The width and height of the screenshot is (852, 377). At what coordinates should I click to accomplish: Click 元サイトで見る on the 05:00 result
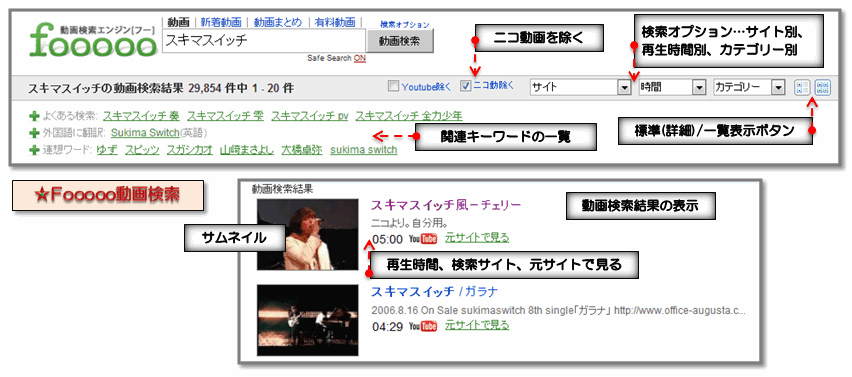click(x=477, y=237)
